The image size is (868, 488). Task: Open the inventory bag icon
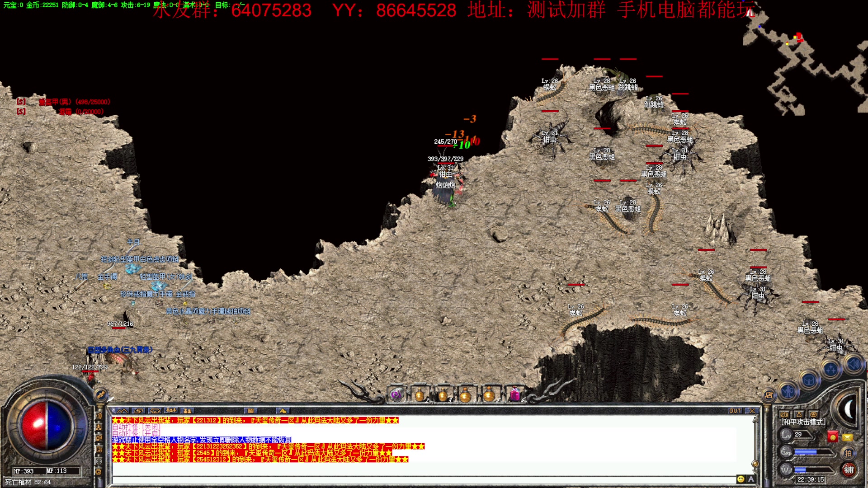tap(809, 380)
